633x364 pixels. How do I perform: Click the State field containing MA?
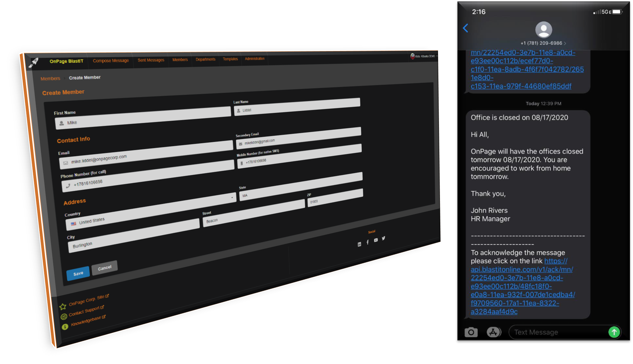(301, 186)
